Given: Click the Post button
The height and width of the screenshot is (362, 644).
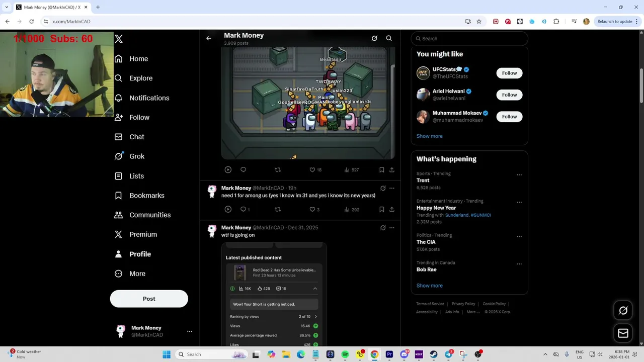Looking at the screenshot, I should click(x=149, y=299).
